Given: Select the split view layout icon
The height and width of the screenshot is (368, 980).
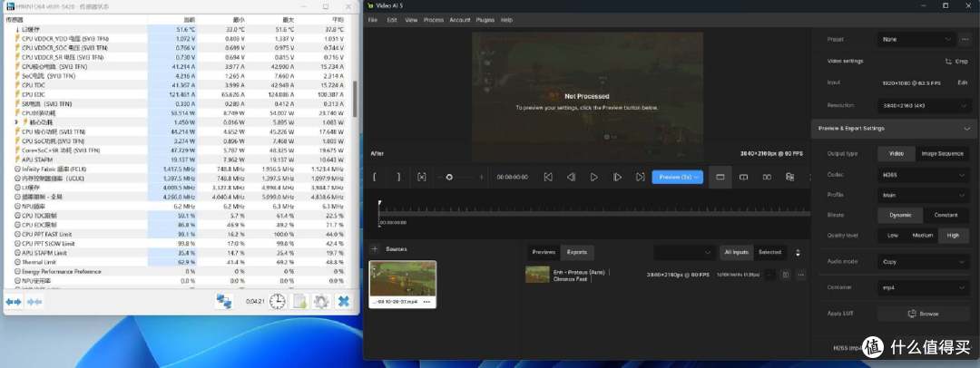Looking at the screenshot, I should pos(744,178).
